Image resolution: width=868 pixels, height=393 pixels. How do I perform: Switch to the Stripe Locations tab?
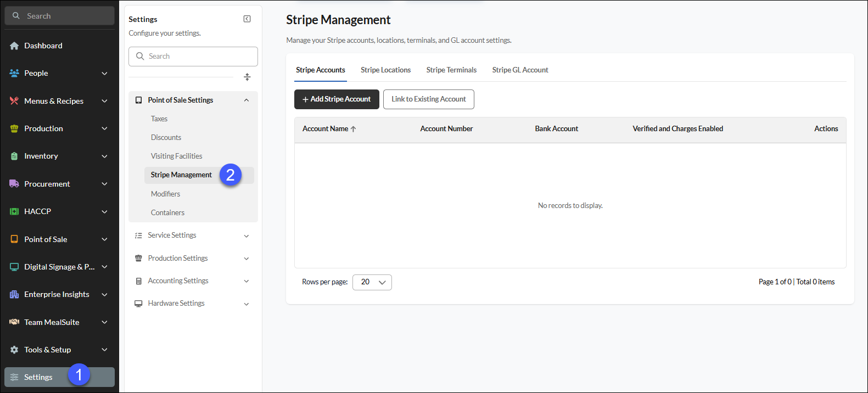point(385,70)
